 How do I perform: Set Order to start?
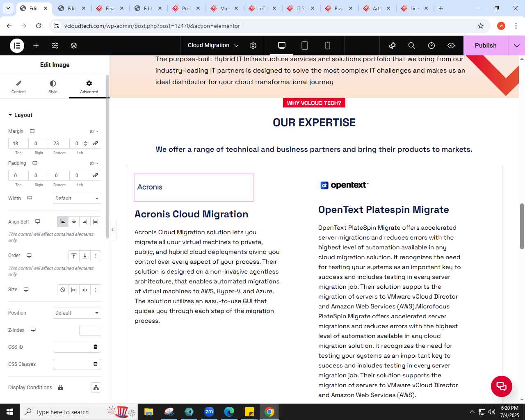click(x=74, y=256)
